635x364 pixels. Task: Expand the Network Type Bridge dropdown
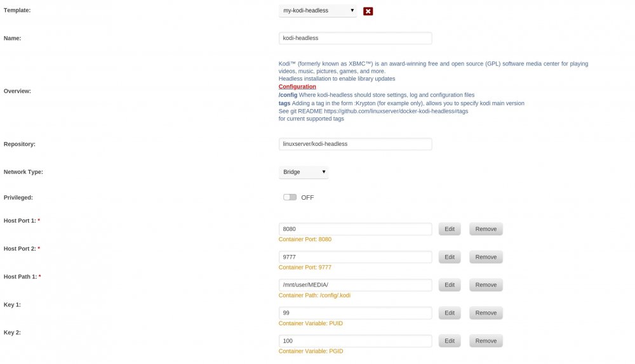(x=304, y=172)
